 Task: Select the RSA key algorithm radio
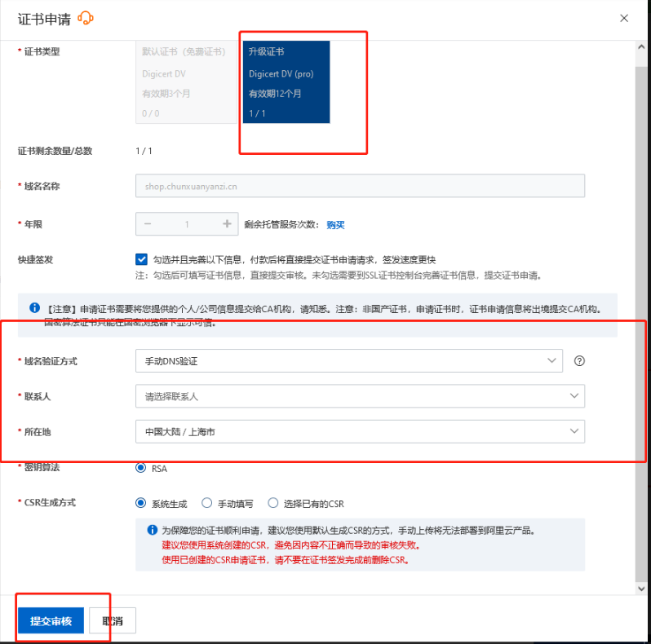(141, 468)
